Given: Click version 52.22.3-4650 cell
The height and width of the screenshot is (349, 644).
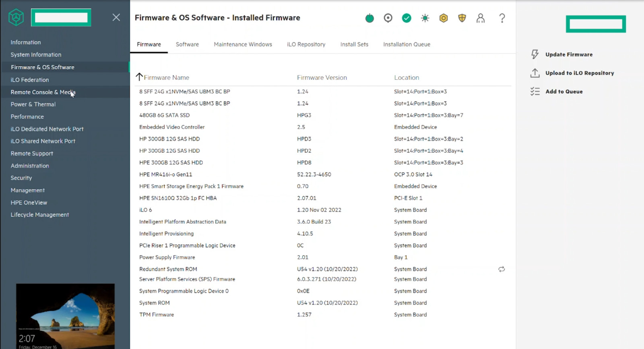Looking at the screenshot, I should click(314, 174).
